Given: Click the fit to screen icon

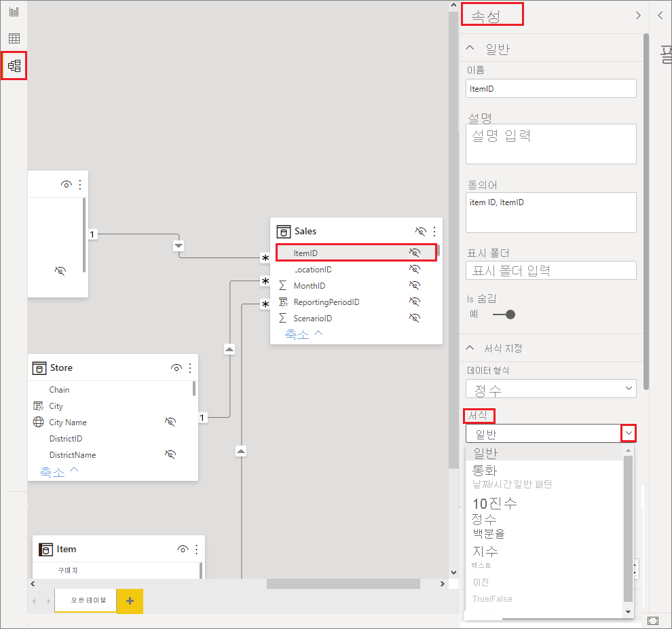Looking at the screenshot, I should tap(653, 621).
